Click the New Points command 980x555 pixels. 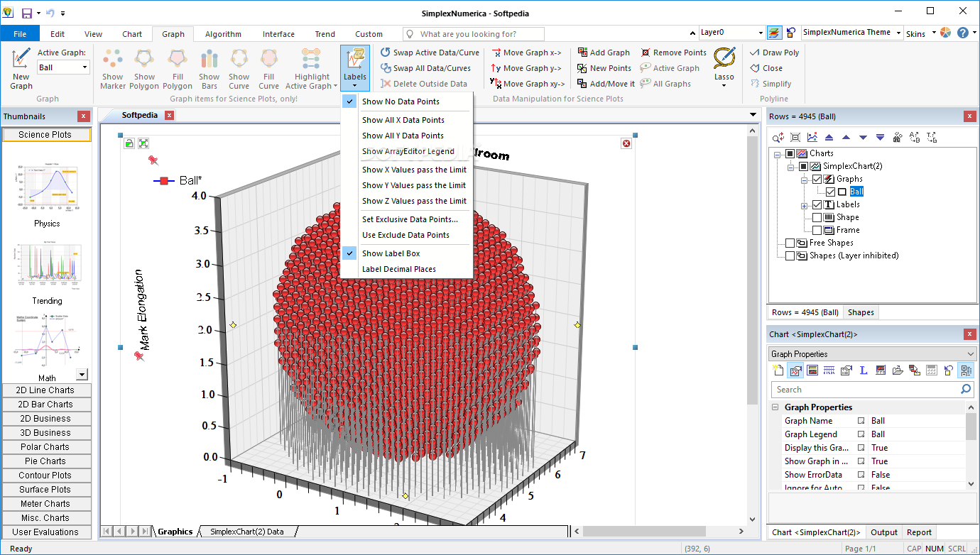[604, 68]
